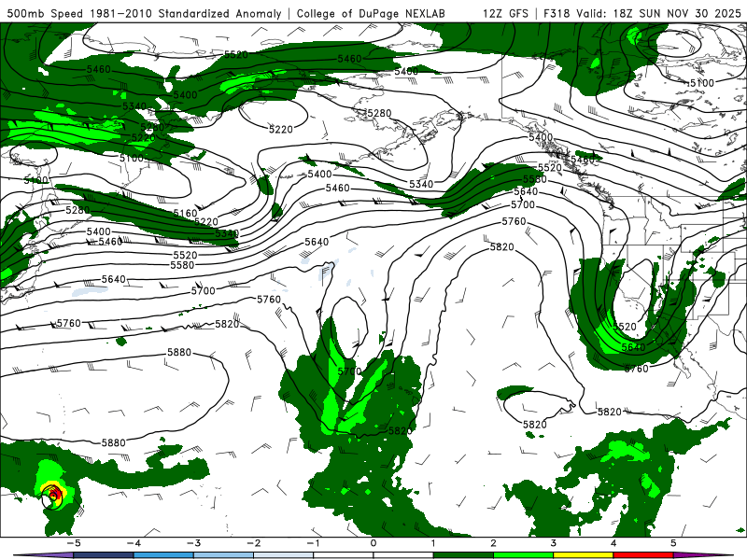Click the 3 value on the color scale
The height and width of the screenshot is (560, 747).
coord(553,543)
